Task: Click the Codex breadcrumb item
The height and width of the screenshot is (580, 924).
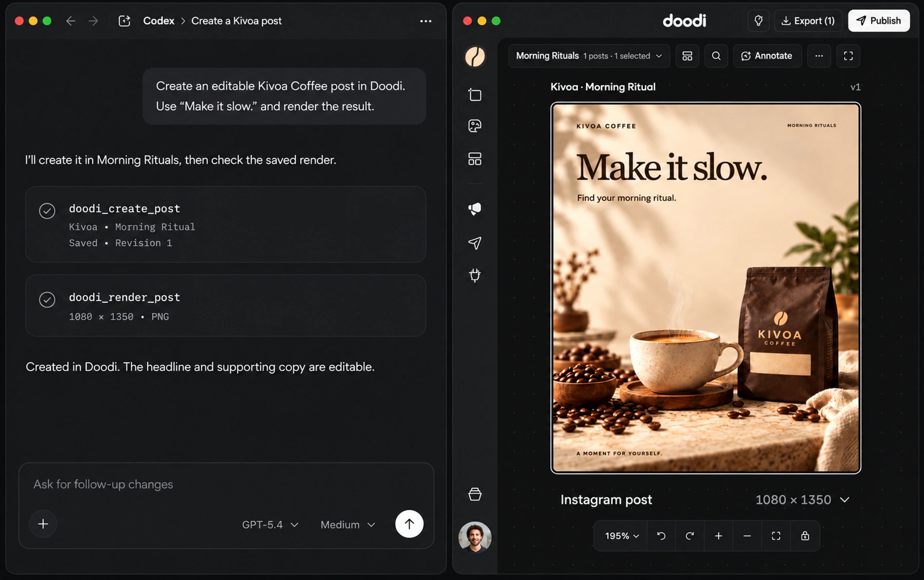Action: coord(159,21)
